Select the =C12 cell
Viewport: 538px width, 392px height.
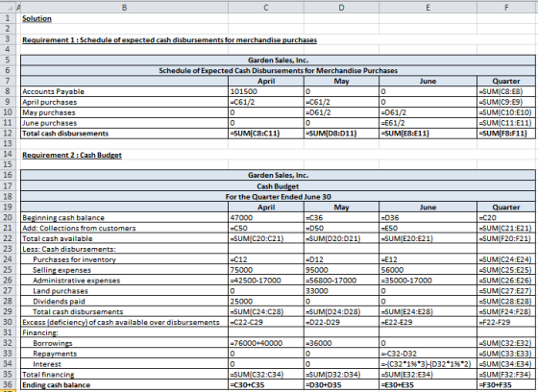(266, 259)
